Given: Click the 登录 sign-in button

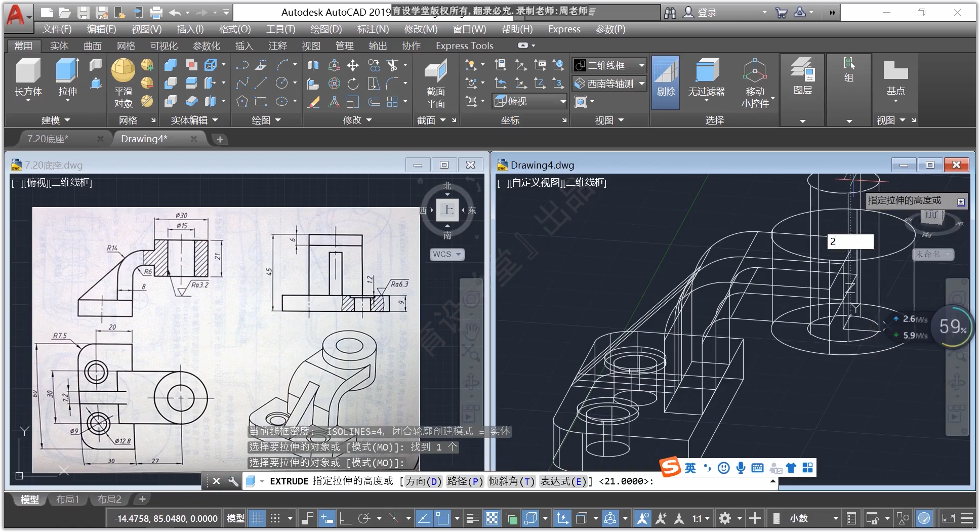Looking at the screenshot, I should 700,13.
